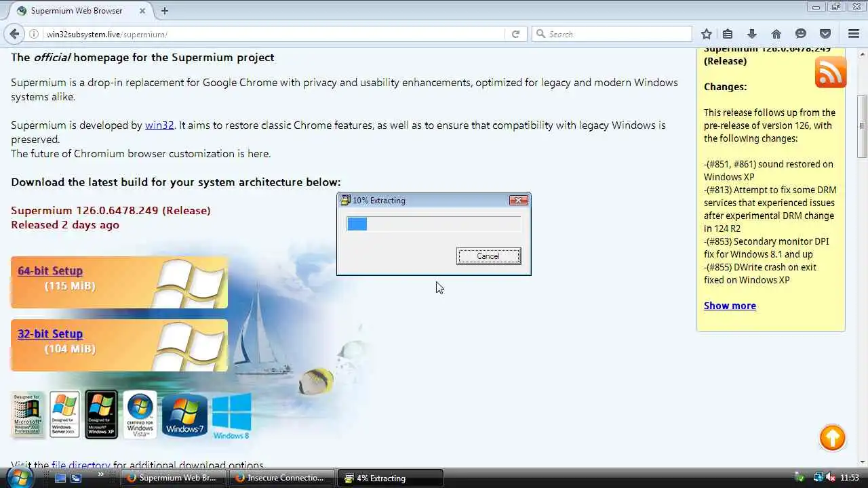Open the Windows Start orb
Screen dimensions: 868x488
18,477
